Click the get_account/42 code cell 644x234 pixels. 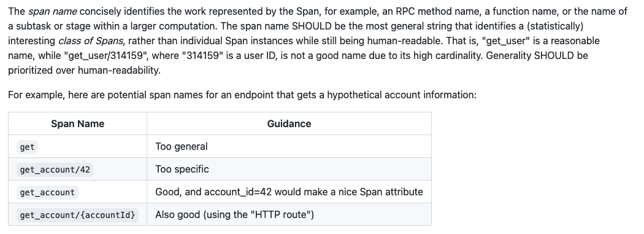55,170
